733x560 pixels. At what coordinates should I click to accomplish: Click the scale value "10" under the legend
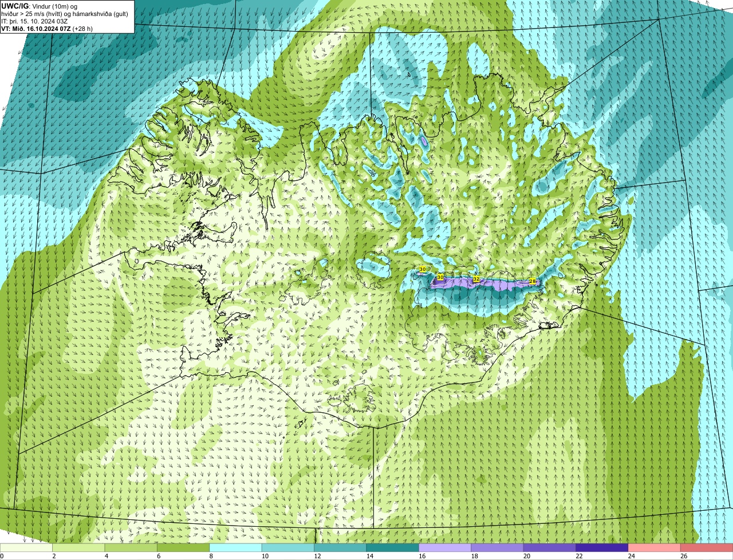point(265,556)
